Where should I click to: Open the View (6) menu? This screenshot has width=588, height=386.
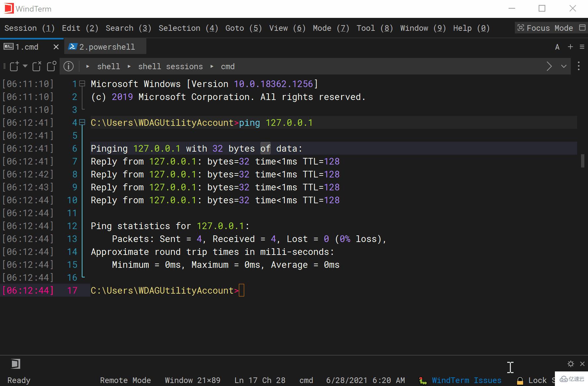287,28
